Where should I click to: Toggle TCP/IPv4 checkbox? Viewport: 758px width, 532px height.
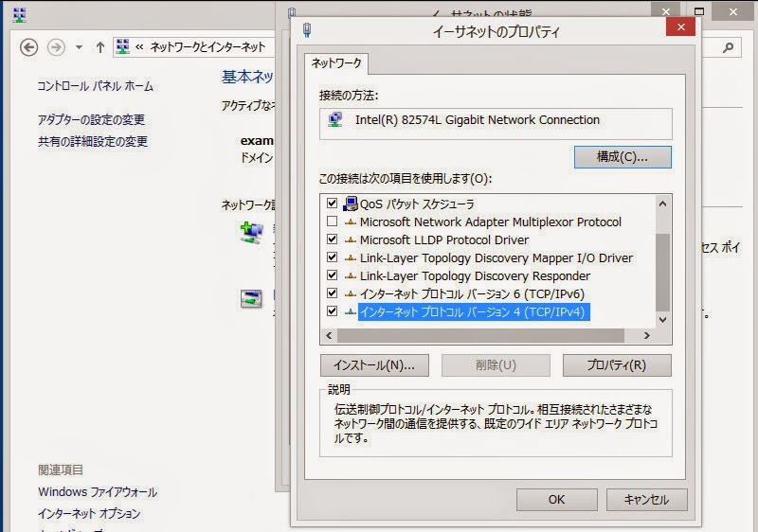point(332,310)
